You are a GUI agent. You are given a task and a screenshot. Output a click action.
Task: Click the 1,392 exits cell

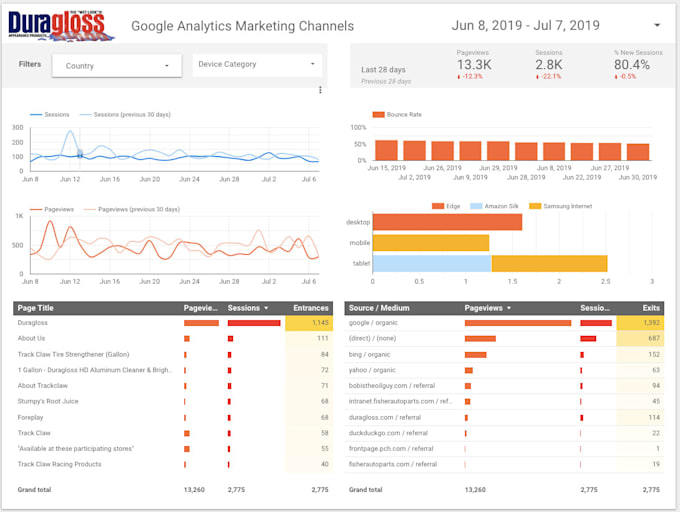pos(640,323)
